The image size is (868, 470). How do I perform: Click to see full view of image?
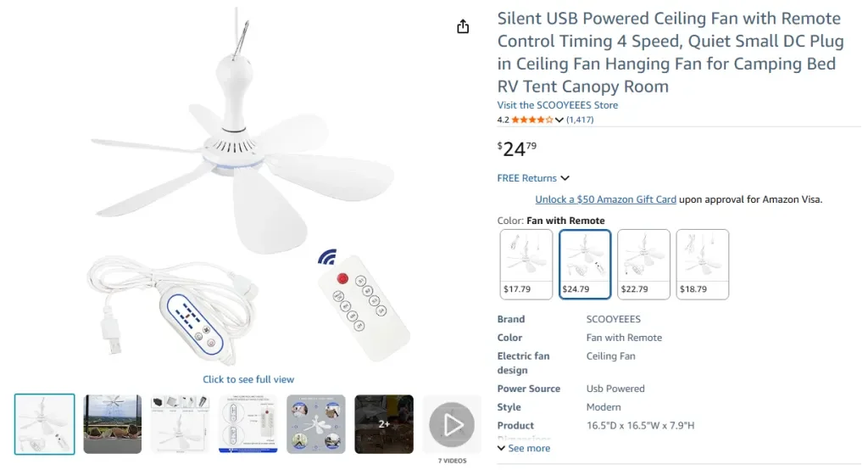click(x=248, y=379)
